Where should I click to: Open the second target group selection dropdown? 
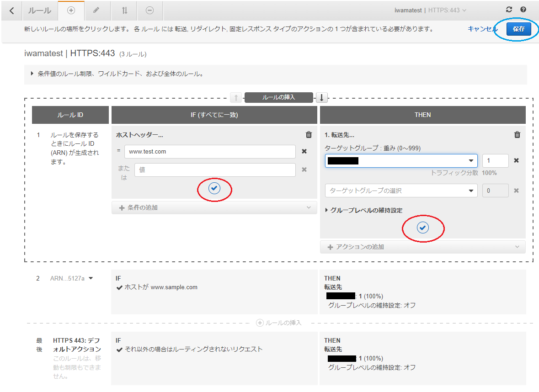(401, 191)
